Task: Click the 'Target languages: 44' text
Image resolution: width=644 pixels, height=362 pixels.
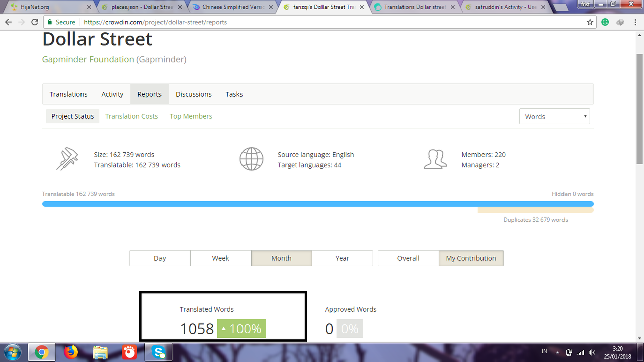Action: click(x=309, y=165)
